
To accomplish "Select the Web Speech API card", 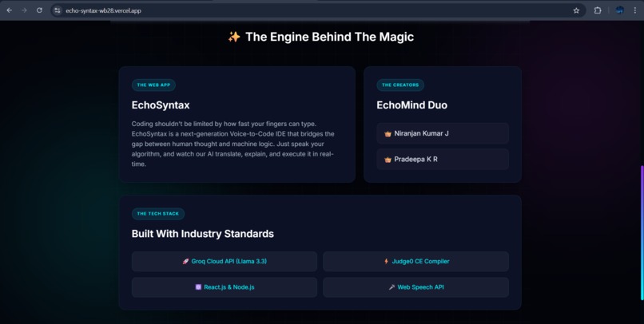I will coord(415,287).
